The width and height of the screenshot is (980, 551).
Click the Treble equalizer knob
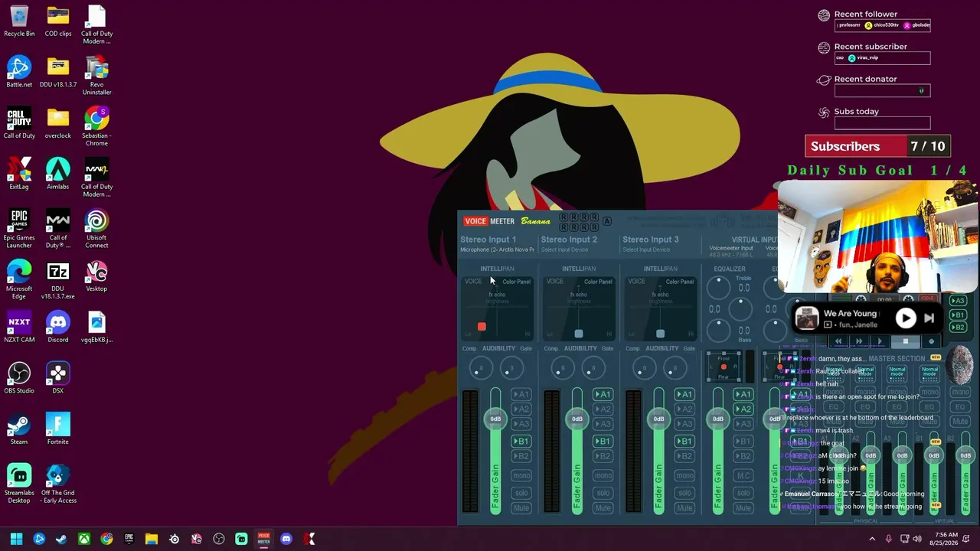coord(718,288)
